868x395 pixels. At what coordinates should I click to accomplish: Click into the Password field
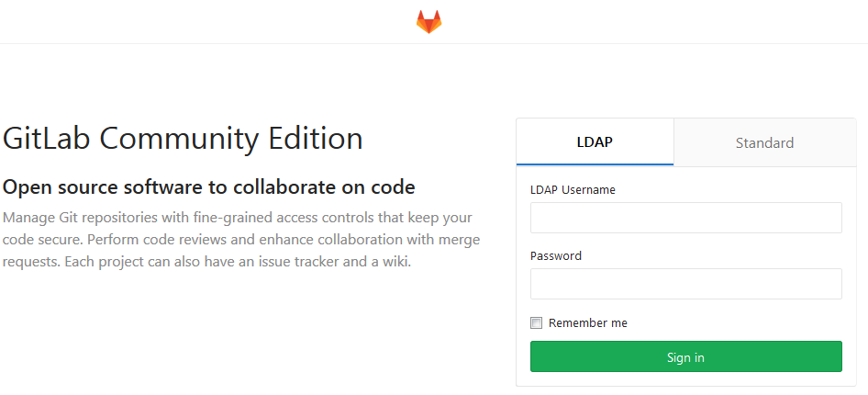point(685,284)
